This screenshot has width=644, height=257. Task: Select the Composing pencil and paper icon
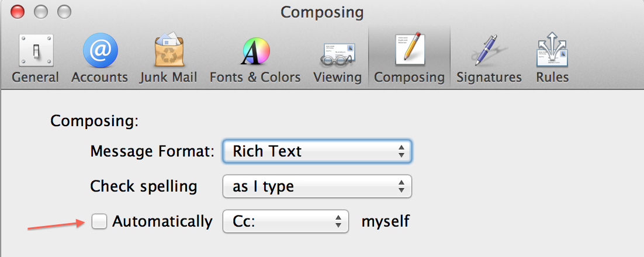[x=409, y=51]
